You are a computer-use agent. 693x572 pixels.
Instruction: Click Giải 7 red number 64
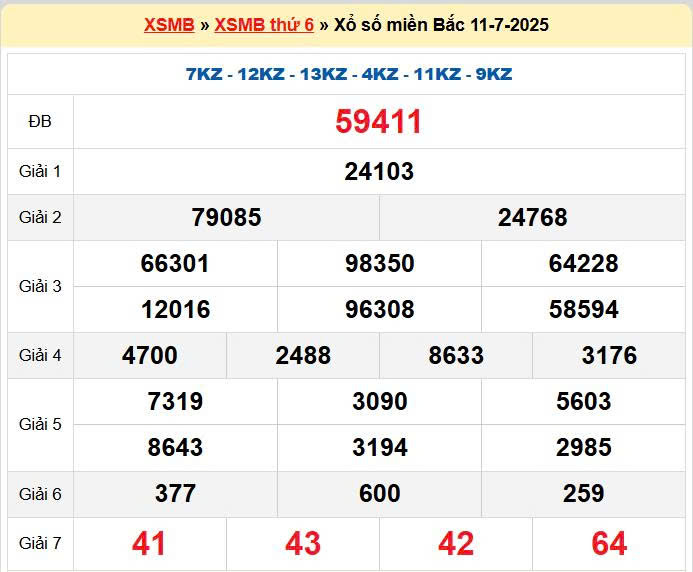tap(609, 543)
